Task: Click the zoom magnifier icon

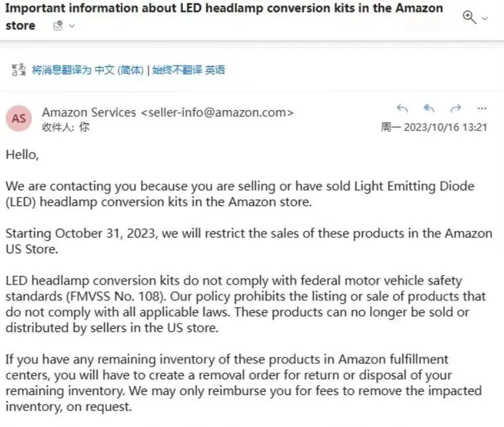Action: point(469,17)
